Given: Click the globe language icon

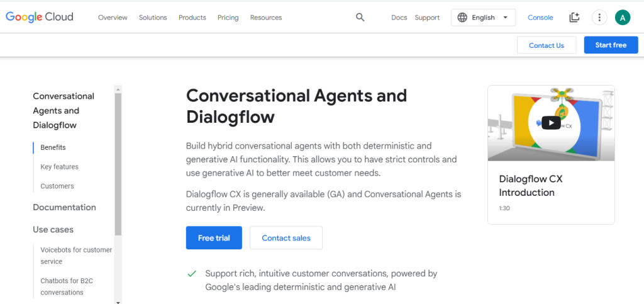Looking at the screenshot, I should (462, 18).
